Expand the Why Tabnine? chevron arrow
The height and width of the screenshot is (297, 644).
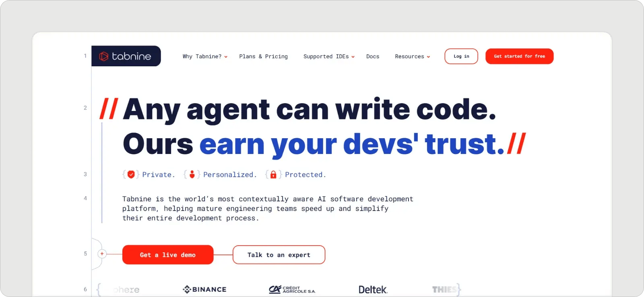(x=226, y=57)
